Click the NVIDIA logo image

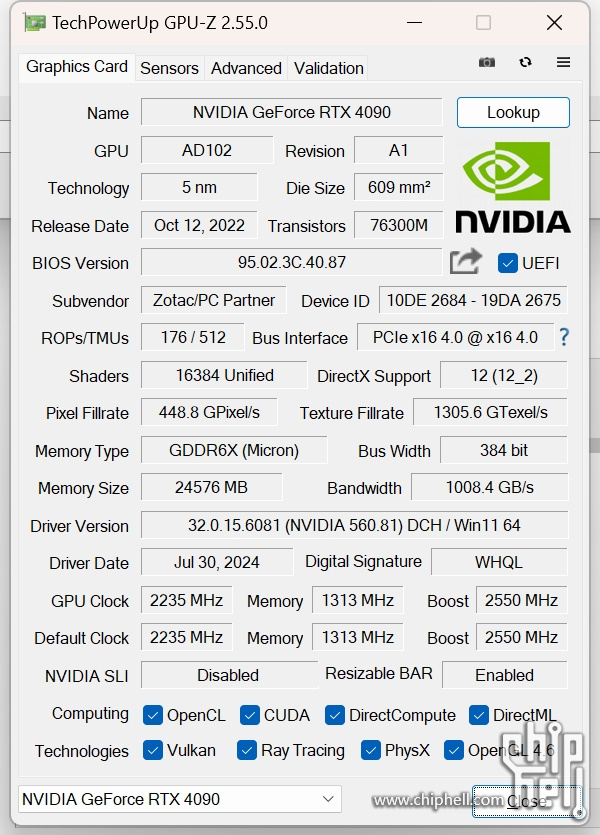coord(513,187)
